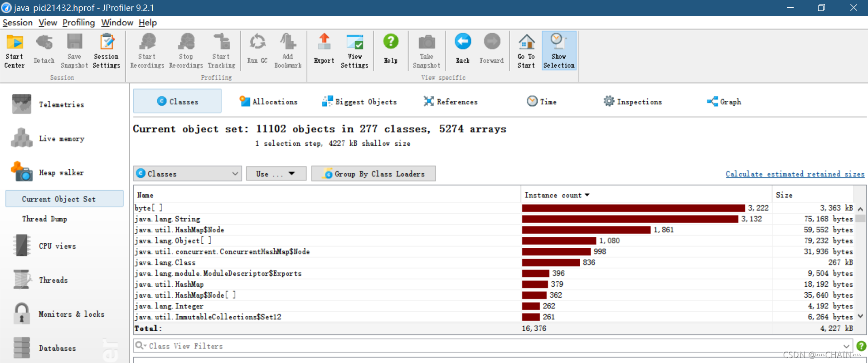
Task: Select the ConcurrentHashMap$Node row
Action: [494, 251]
